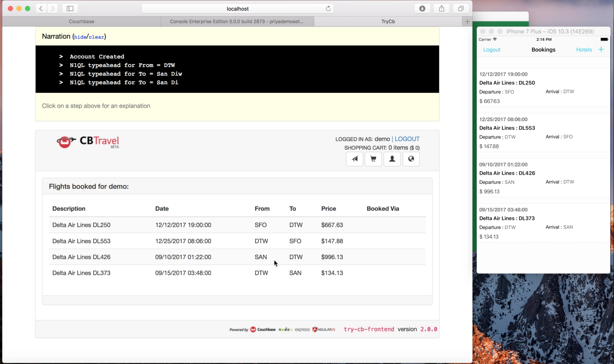Click Safari's reload page icon

328,9
